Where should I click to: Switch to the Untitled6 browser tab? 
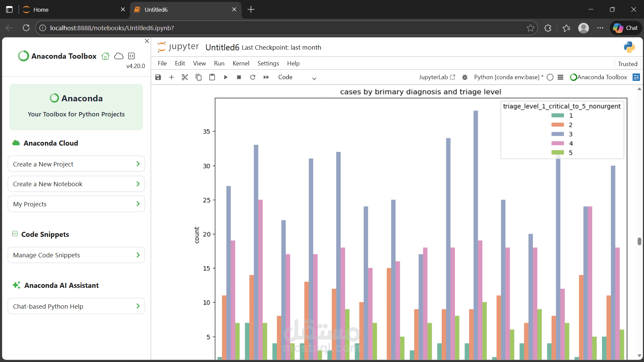[185, 9]
